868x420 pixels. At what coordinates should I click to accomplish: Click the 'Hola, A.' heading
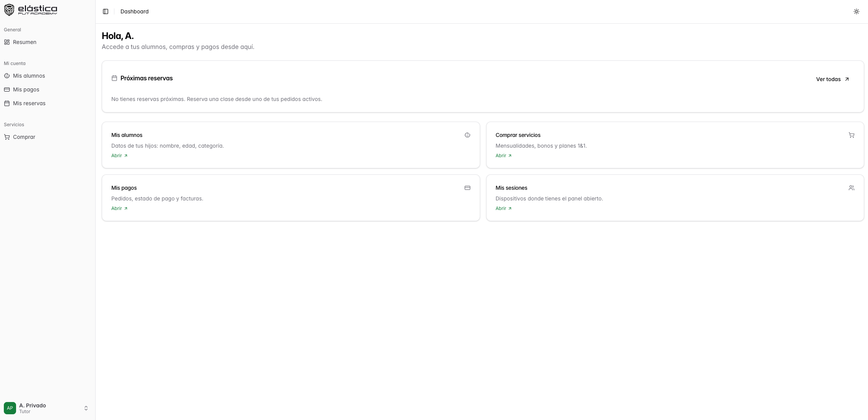tap(118, 36)
